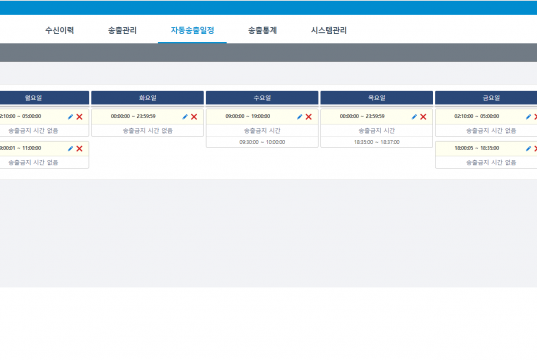
Task: Click Wednesday's 송출금지 시간 label
Action: [262, 131]
